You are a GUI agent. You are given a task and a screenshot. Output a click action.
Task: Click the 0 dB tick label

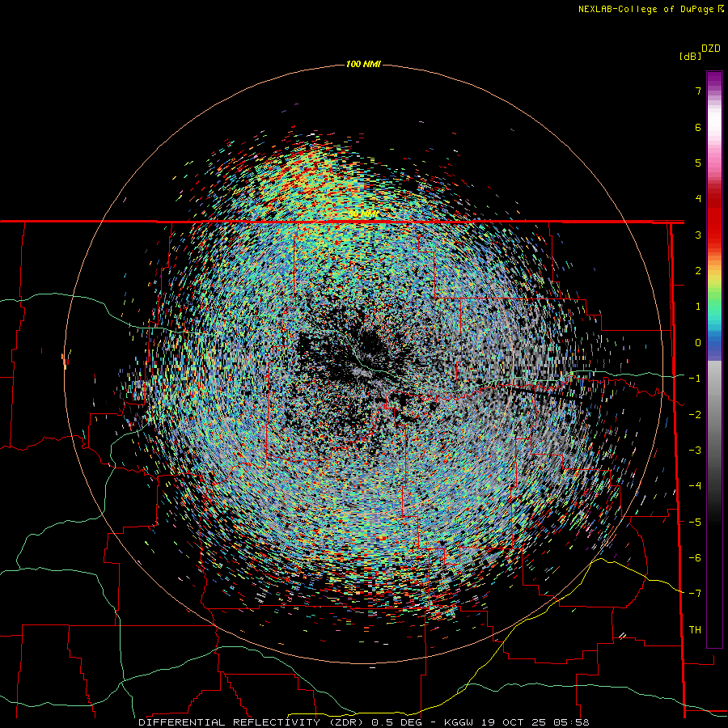[698, 343]
